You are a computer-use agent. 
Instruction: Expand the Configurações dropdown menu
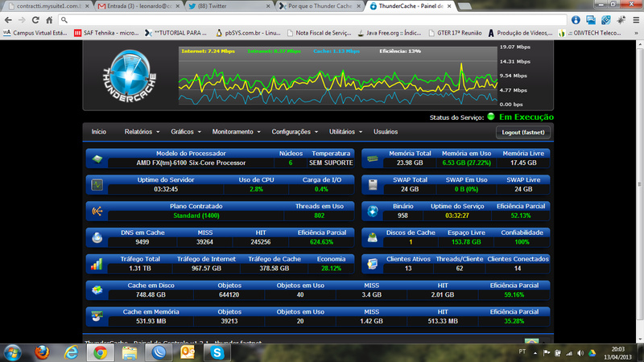[x=295, y=132]
